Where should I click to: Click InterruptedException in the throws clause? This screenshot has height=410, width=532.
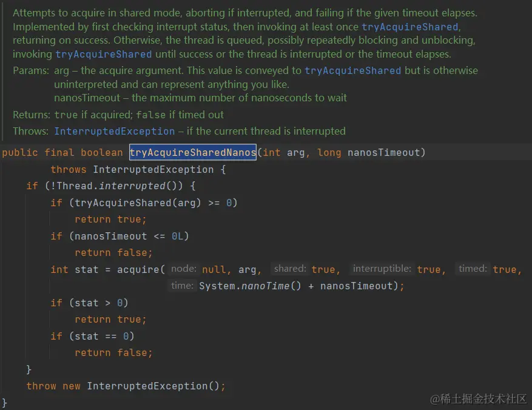coord(153,170)
